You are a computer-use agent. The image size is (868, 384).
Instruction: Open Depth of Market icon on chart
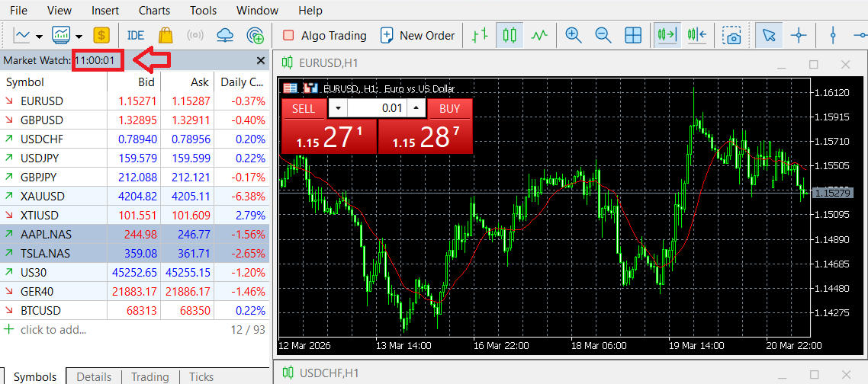(311, 88)
